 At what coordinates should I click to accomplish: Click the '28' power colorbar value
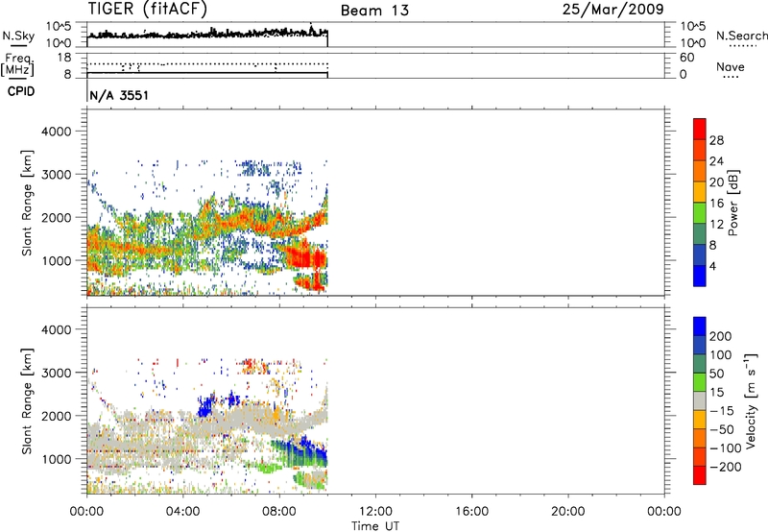point(716,140)
